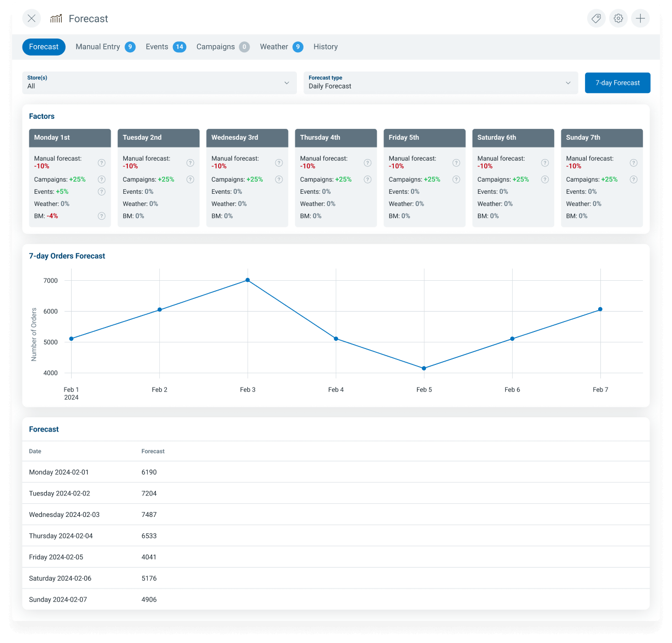Screen dimensions: 672x643
Task: Show help for Monday 1st Manual forecast
Action: [101, 162]
